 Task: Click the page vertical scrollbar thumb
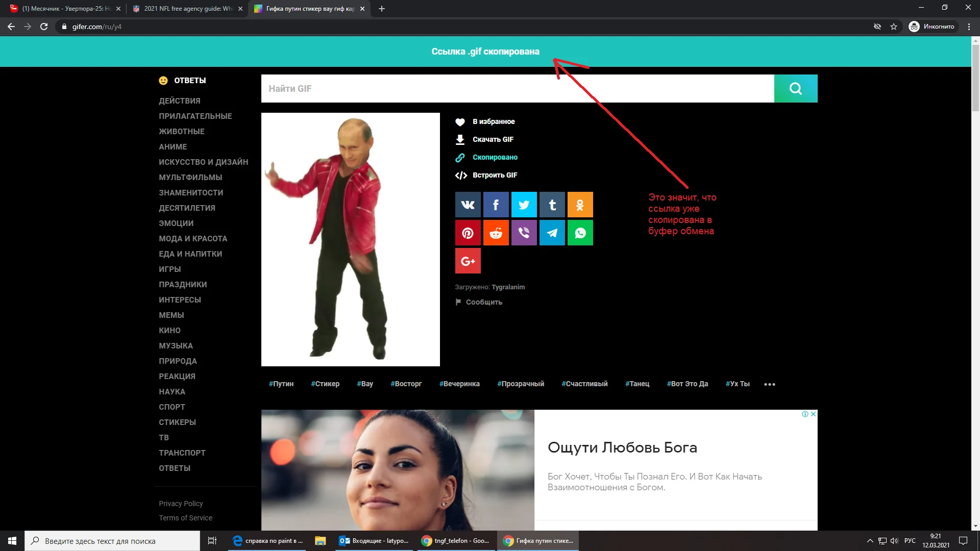click(975, 77)
